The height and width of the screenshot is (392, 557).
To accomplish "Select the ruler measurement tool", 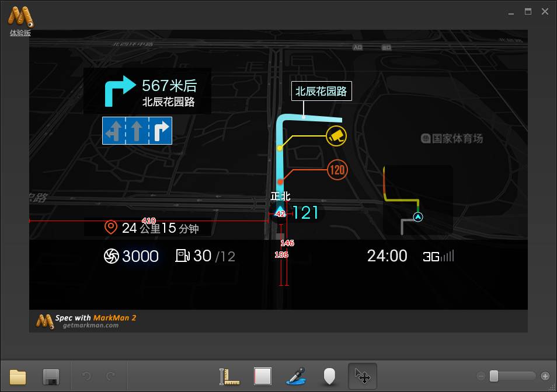I will click(x=229, y=376).
